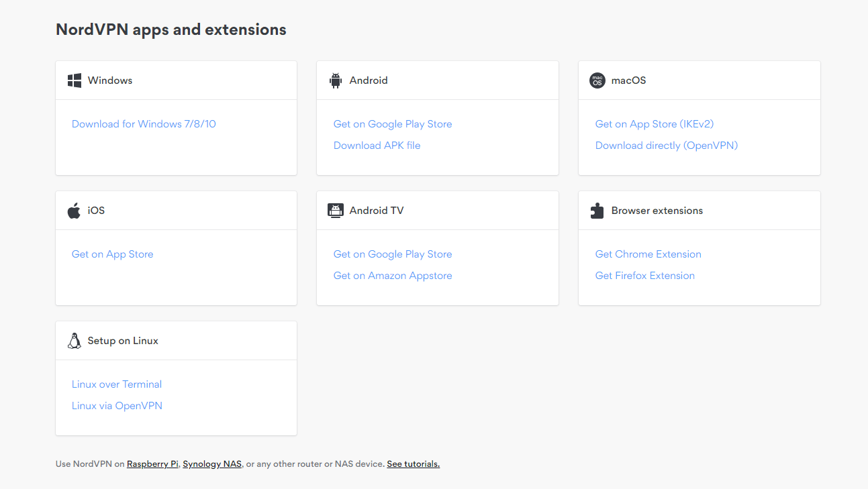Open Get on Amazon Appstore link
This screenshot has height=489, width=868.
pyautogui.click(x=393, y=276)
